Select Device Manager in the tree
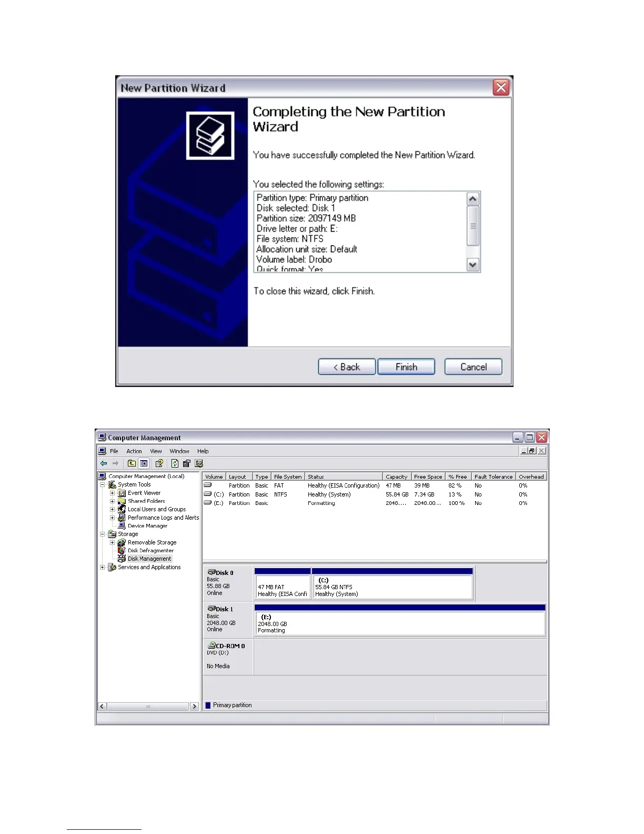 click(x=147, y=525)
